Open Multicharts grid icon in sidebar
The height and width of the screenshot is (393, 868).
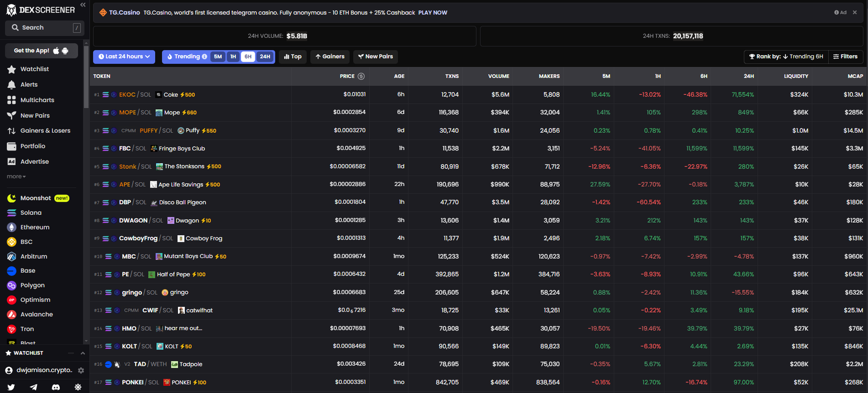point(11,100)
